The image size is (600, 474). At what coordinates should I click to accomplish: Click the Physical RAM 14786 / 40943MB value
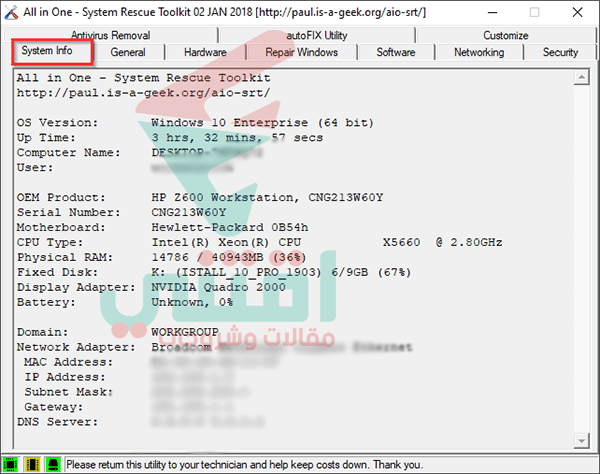coord(229,257)
